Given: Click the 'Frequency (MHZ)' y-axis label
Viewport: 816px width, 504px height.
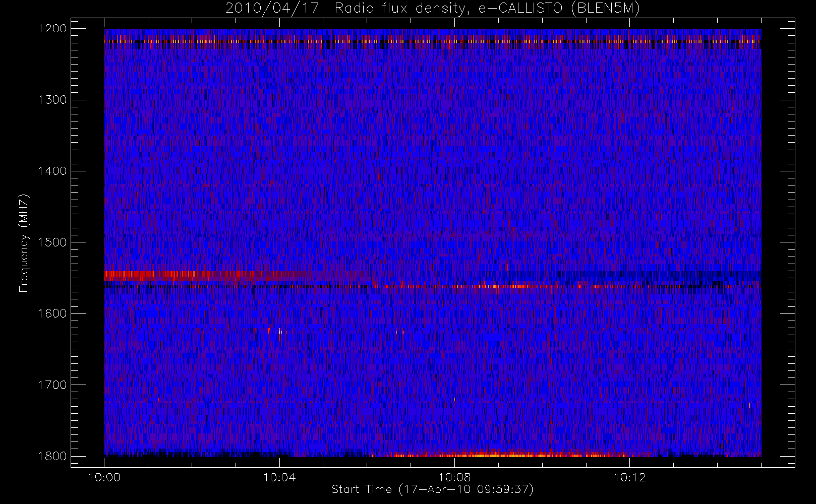Looking at the screenshot, I should pos(23,243).
